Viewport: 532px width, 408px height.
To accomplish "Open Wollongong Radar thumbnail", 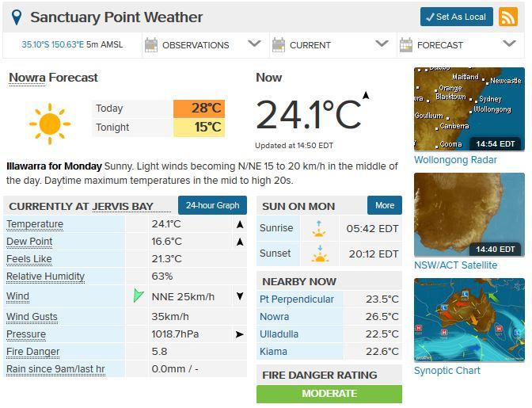I will pos(469,110).
